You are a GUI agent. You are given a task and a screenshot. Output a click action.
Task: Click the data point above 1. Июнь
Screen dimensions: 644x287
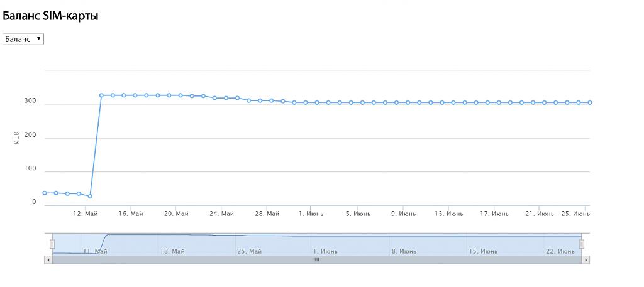[x=317, y=102]
